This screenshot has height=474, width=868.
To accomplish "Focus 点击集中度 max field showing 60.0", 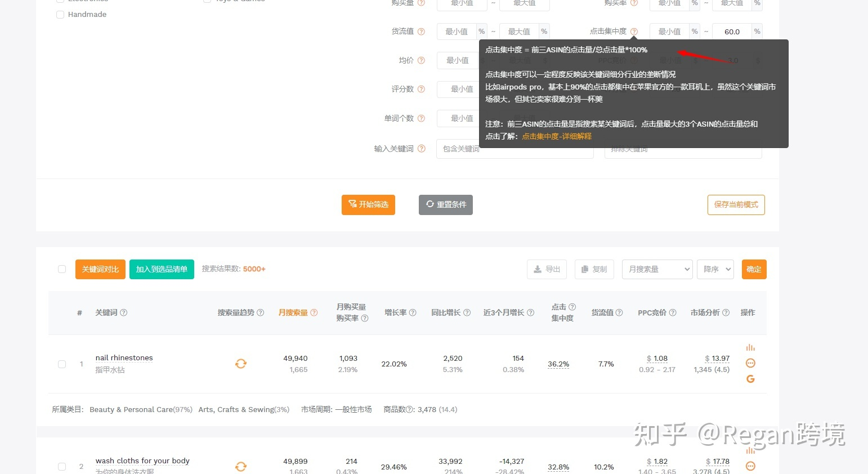I will click(x=732, y=32).
